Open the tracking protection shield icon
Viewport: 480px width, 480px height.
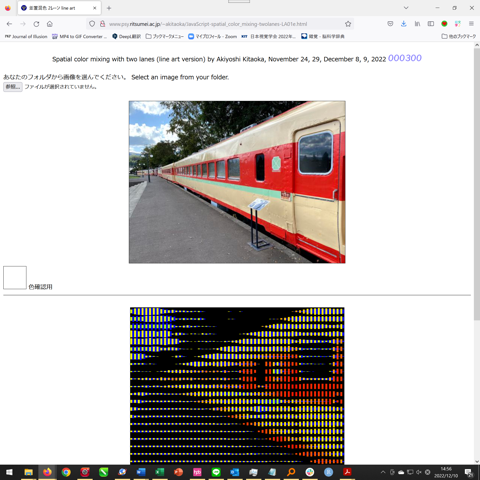[92, 24]
